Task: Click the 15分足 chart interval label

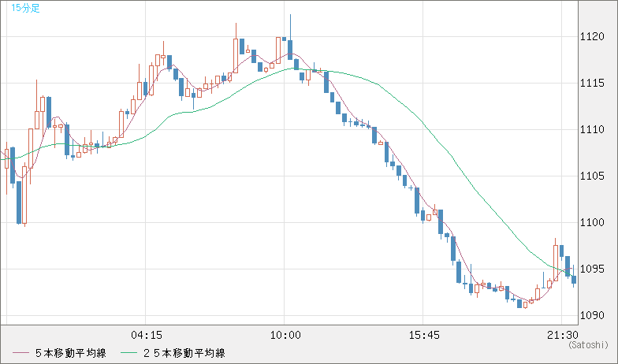Action: (25, 8)
